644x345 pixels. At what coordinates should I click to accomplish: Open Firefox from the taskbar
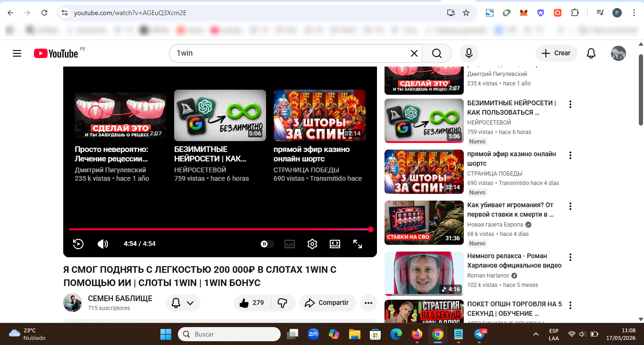coord(417,334)
